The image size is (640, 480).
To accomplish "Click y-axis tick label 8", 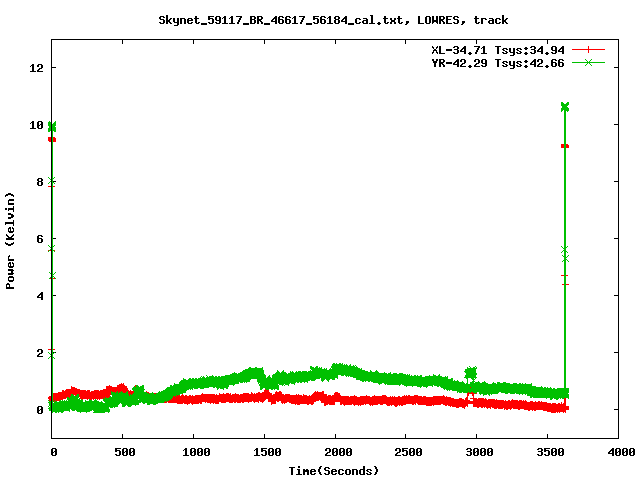I will point(40,182).
